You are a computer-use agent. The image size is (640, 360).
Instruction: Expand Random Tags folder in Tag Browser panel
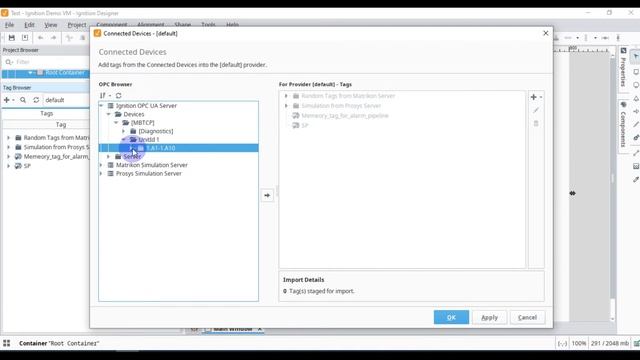8,138
